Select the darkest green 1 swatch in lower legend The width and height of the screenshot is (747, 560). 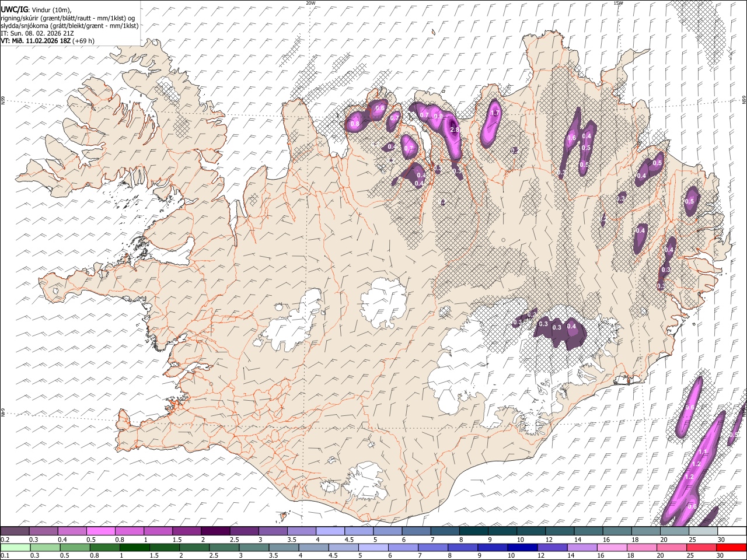tap(135, 547)
